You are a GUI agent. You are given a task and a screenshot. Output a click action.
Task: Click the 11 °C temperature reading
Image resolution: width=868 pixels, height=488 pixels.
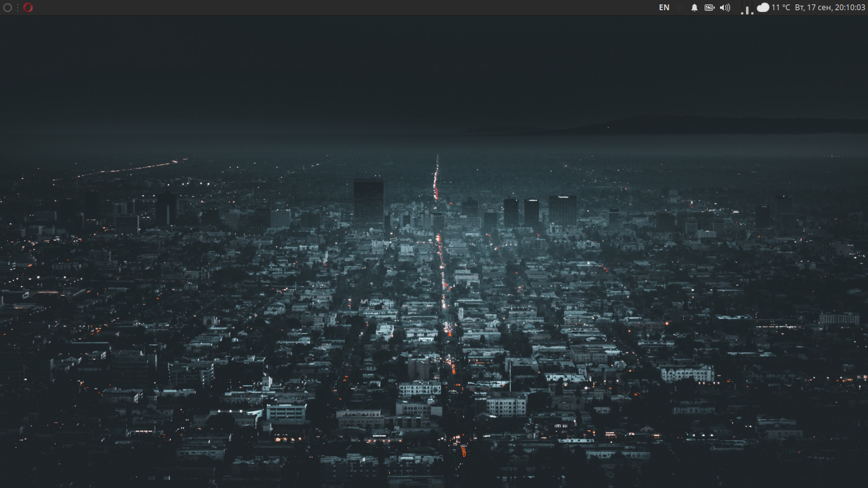(781, 8)
